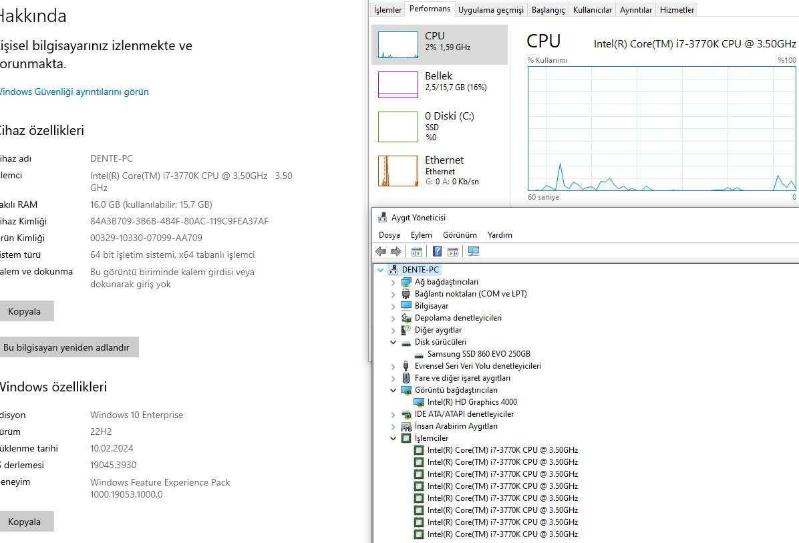Collapse the İşlemciler processors node
This screenshot has width=799, height=543.
(x=394, y=438)
